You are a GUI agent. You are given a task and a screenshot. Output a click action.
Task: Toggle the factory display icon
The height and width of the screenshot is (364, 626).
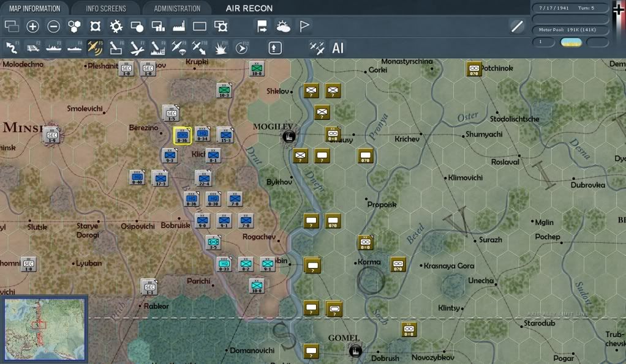(179, 26)
